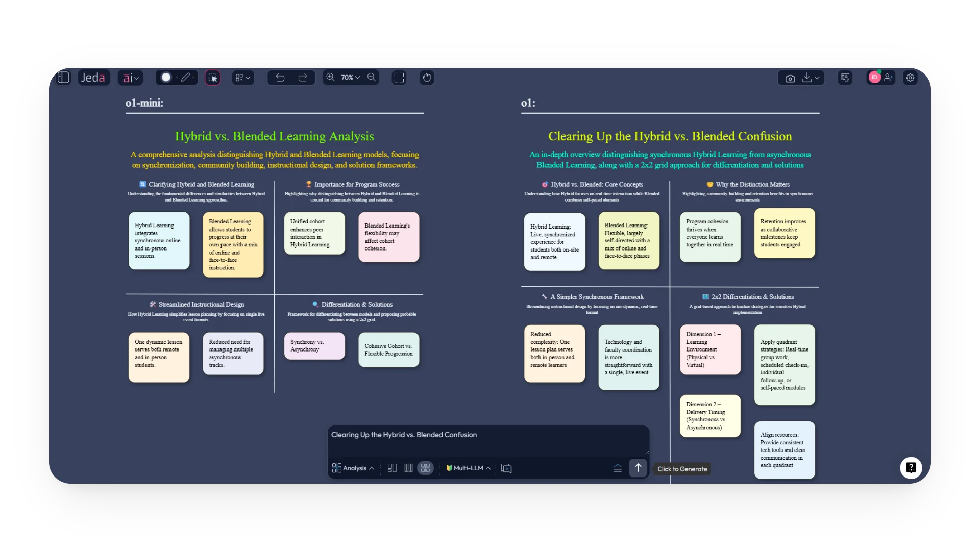Click the generate arrow button

coord(638,468)
